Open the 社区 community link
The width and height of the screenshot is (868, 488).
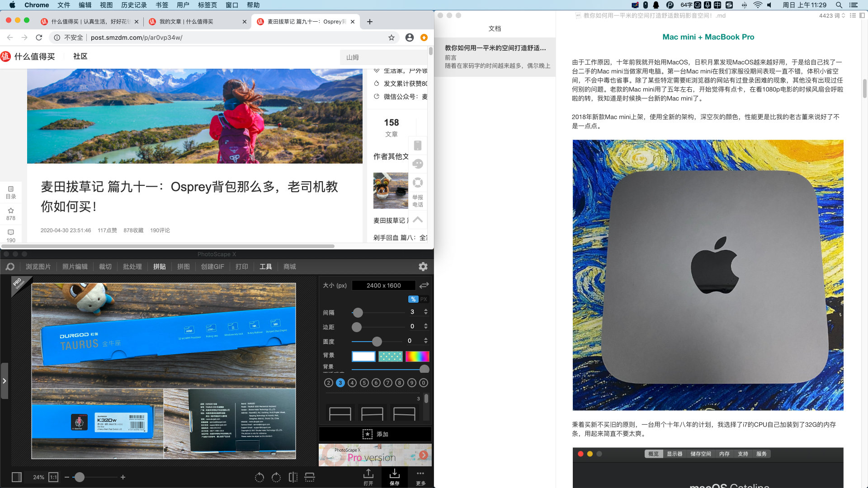coord(80,56)
